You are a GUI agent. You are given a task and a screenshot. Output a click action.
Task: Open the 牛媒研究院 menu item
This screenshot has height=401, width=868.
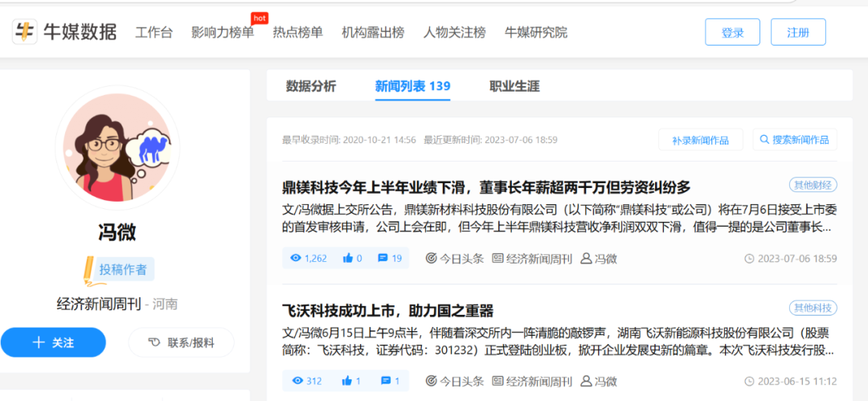(x=536, y=32)
